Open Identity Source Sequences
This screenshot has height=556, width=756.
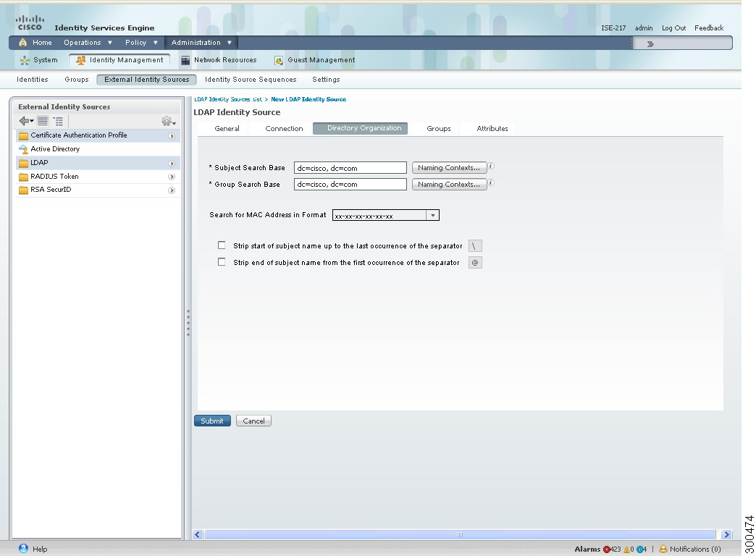pyautogui.click(x=251, y=80)
